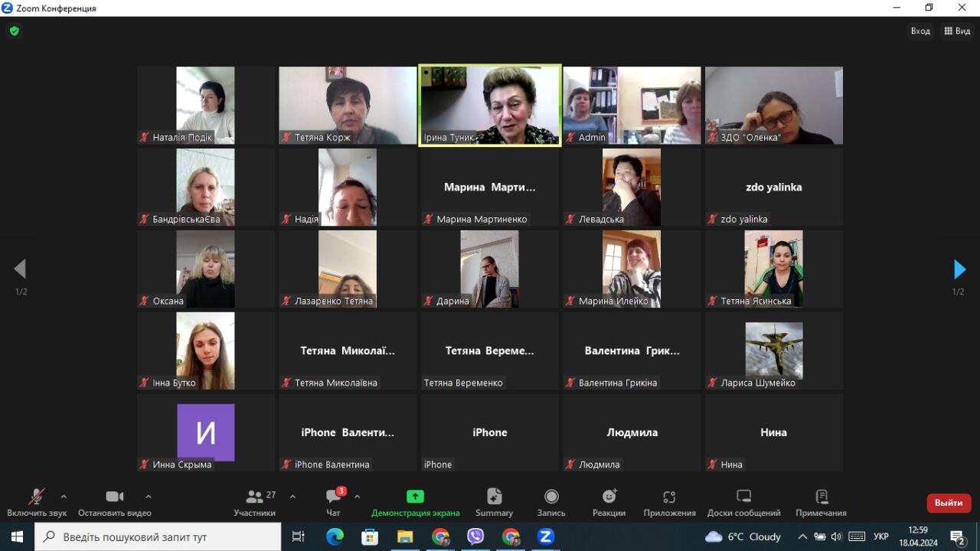Click the Вход button at top right
Image resolution: width=980 pixels, height=551 pixels.
coord(920,31)
